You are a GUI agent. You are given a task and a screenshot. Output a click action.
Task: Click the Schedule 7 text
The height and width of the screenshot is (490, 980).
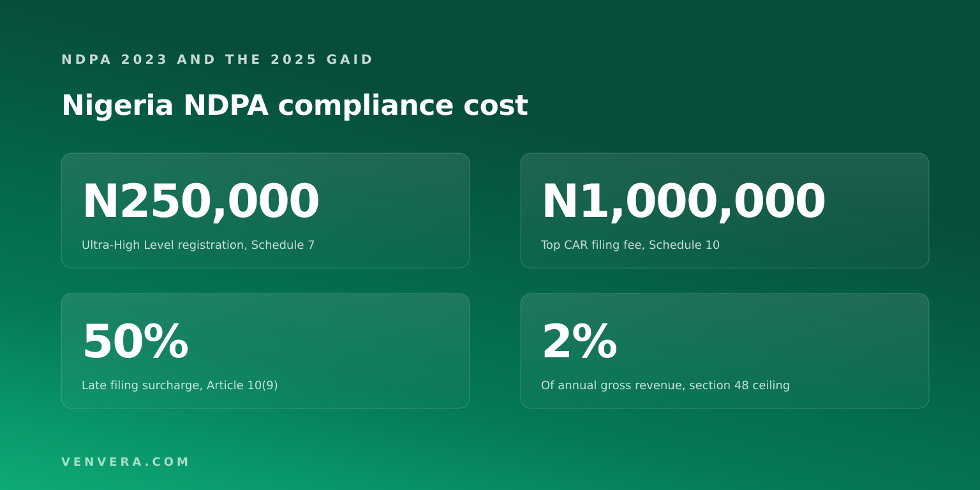[283, 245]
